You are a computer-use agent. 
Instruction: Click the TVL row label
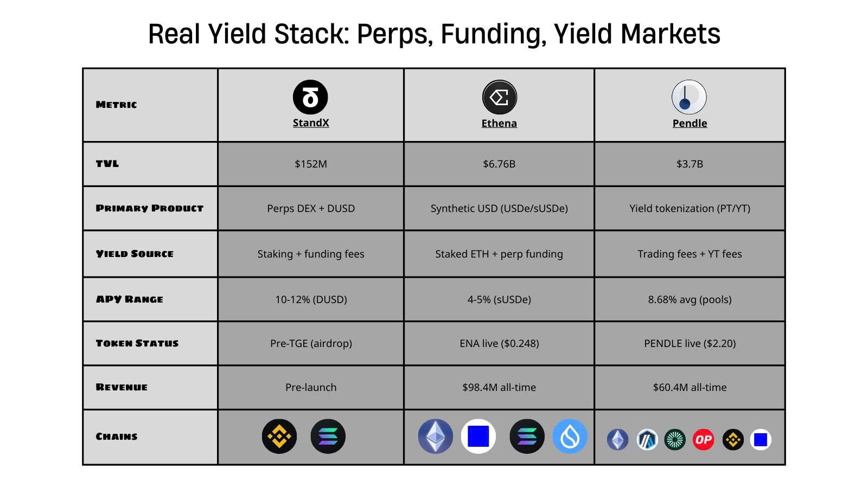tap(107, 164)
